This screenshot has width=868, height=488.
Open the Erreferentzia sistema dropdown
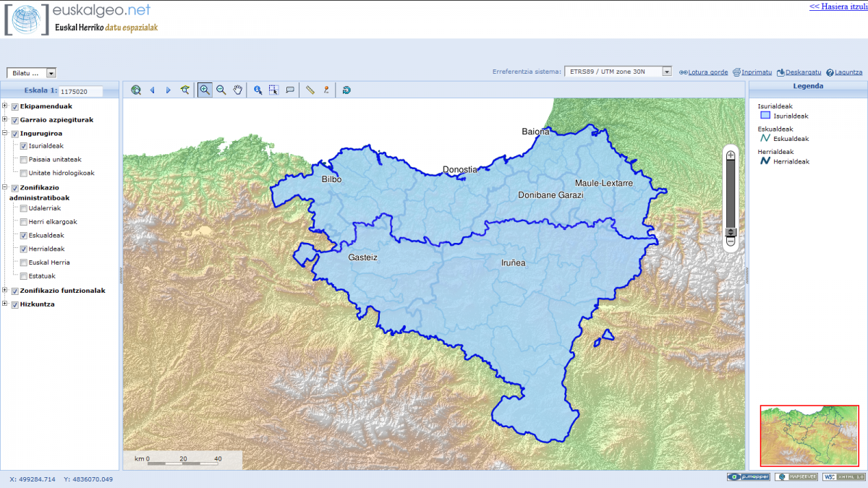coord(666,72)
